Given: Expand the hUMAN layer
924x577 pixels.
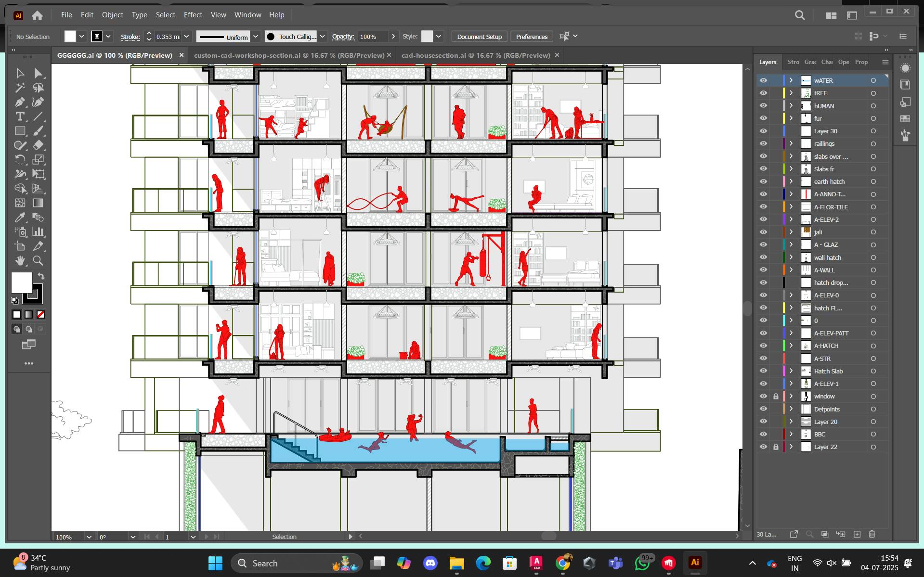Looking at the screenshot, I should click(791, 106).
